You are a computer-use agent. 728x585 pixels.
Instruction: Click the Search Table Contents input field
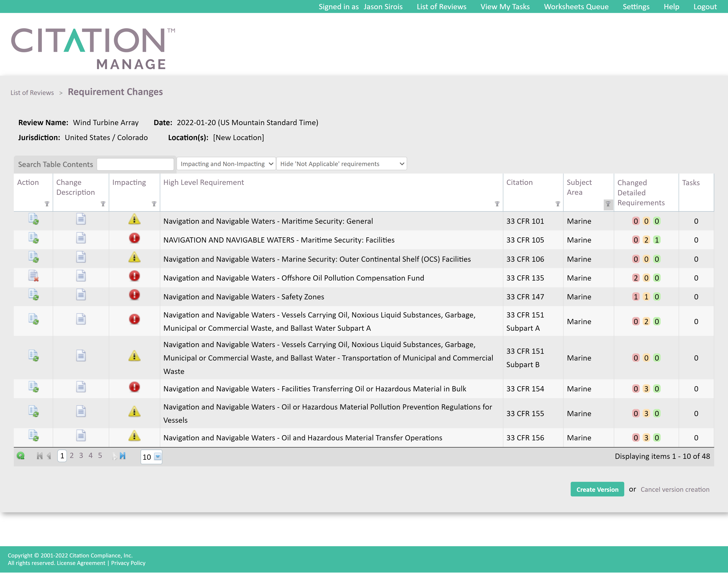coord(135,164)
